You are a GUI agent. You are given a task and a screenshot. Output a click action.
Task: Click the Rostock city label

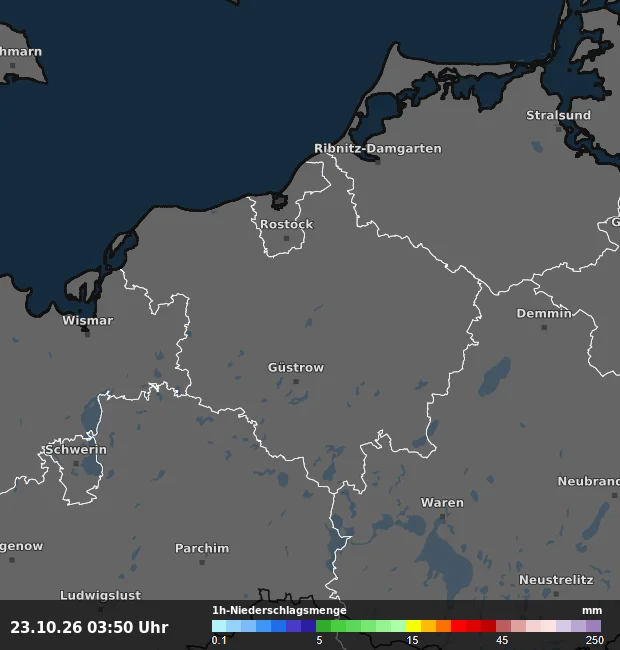tap(286, 224)
